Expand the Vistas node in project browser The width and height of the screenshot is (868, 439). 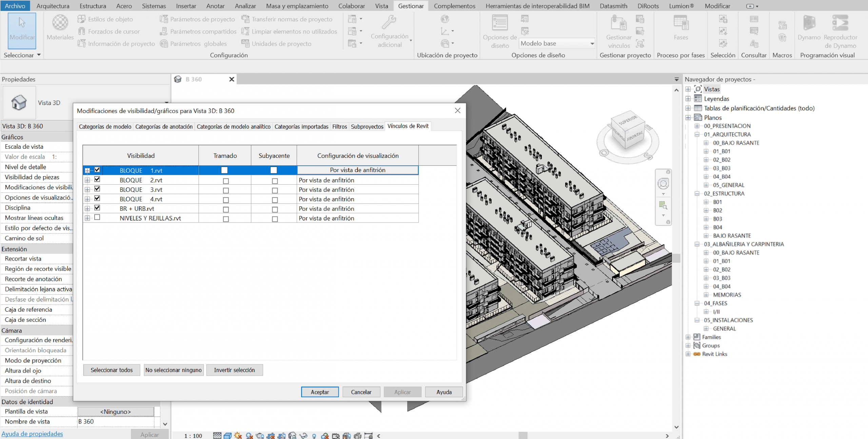click(688, 89)
